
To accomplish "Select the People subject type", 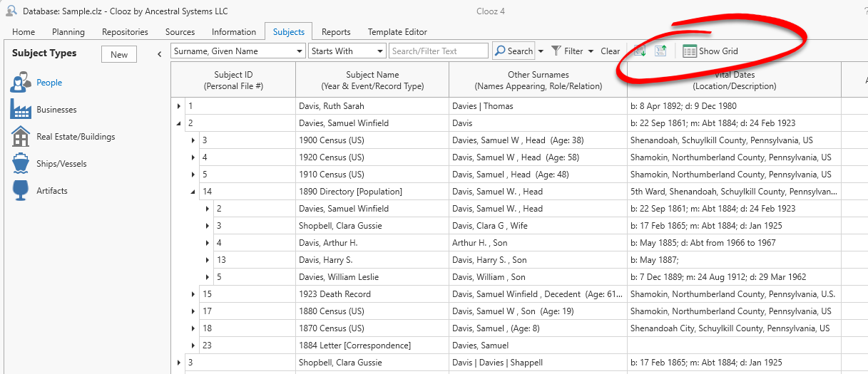I will (x=49, y=83).
